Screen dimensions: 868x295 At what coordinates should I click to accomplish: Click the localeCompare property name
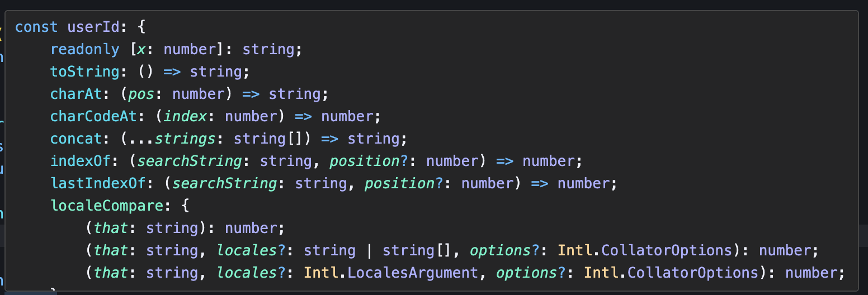tap(107, 206)
